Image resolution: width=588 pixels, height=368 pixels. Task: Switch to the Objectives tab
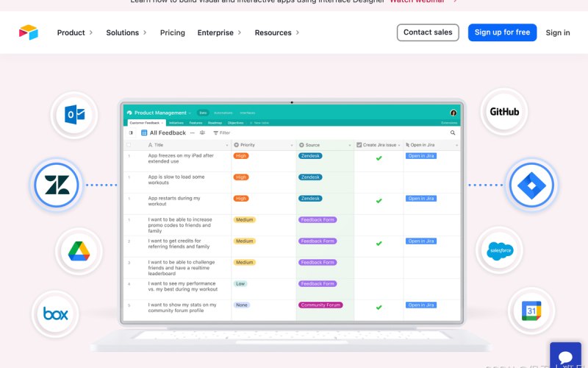coord(235,123)
